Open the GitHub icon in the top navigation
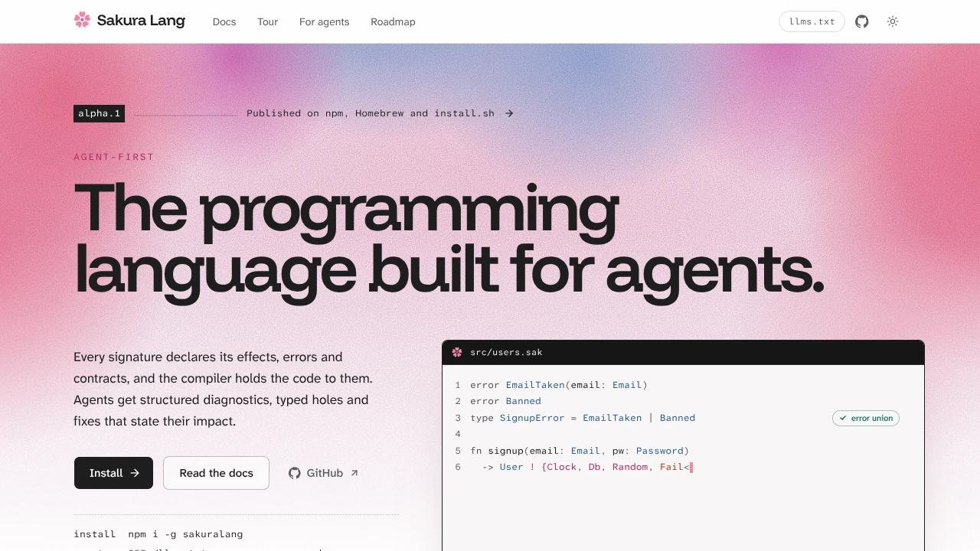The image size is (980, 551). click(862, 21)
